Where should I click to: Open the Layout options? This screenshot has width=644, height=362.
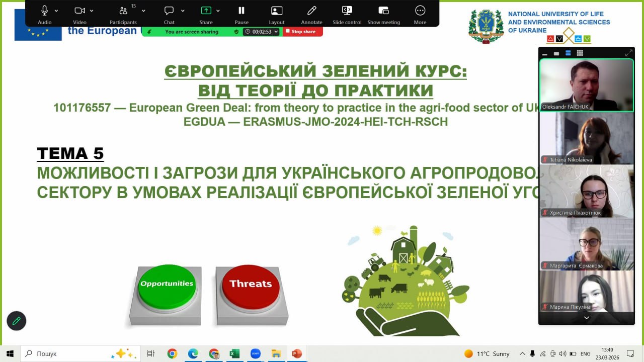tap(276, 14)
